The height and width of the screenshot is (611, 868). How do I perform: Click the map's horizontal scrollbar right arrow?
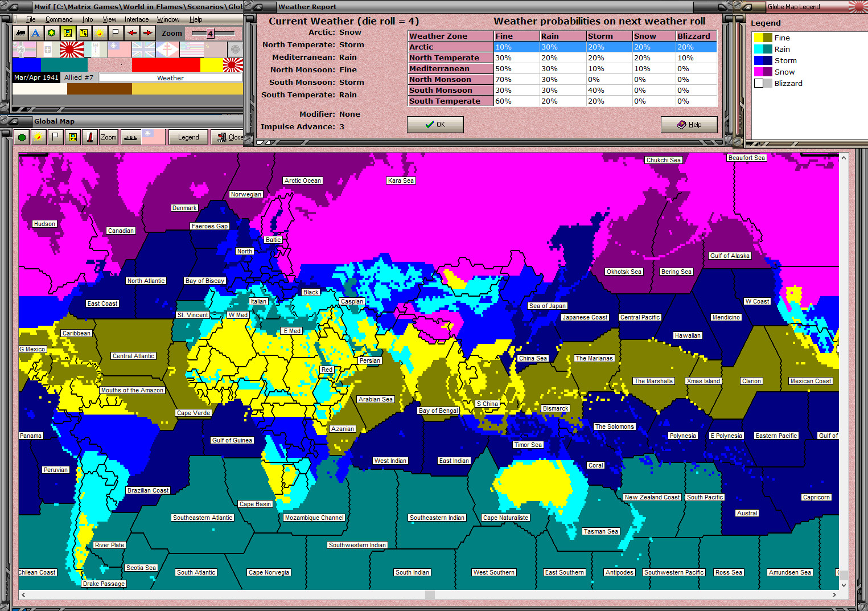pyautogui.click(x=834, y=594)
